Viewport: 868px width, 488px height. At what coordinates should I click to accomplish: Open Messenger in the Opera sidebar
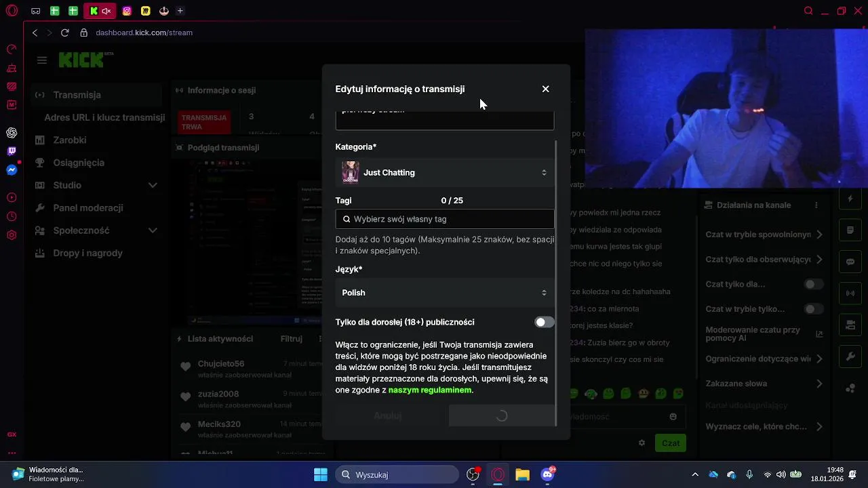[12, 170]
